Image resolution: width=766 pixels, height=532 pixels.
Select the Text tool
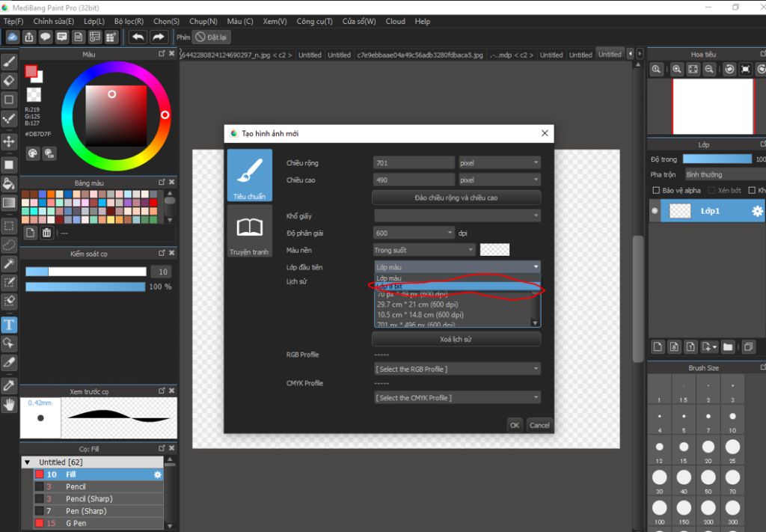pos(9,325)
